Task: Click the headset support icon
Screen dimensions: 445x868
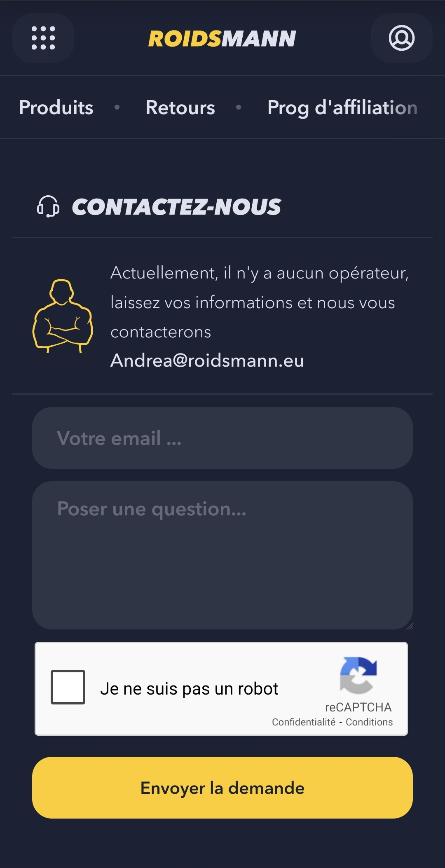Action: 48,206
